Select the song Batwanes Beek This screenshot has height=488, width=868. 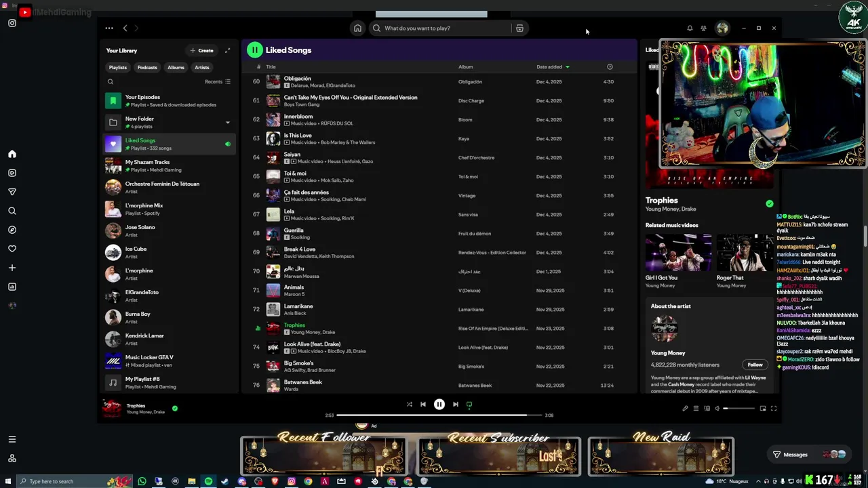[303, 382]
